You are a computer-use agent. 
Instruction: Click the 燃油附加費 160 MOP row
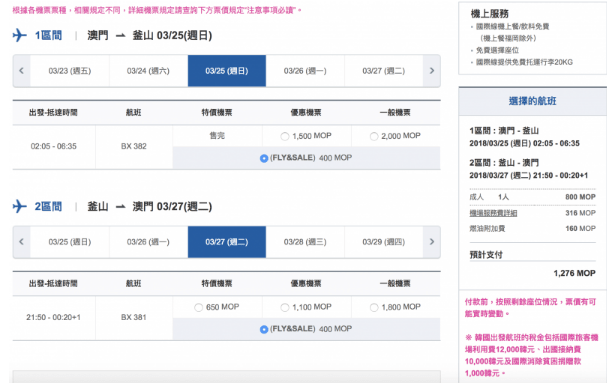(x=533, y=229)
